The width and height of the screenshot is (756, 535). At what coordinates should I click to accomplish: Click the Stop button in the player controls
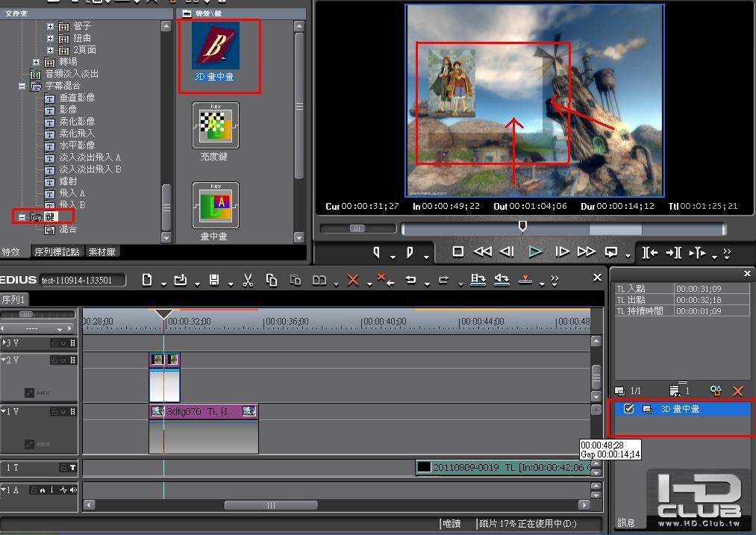tap(458, 251)
